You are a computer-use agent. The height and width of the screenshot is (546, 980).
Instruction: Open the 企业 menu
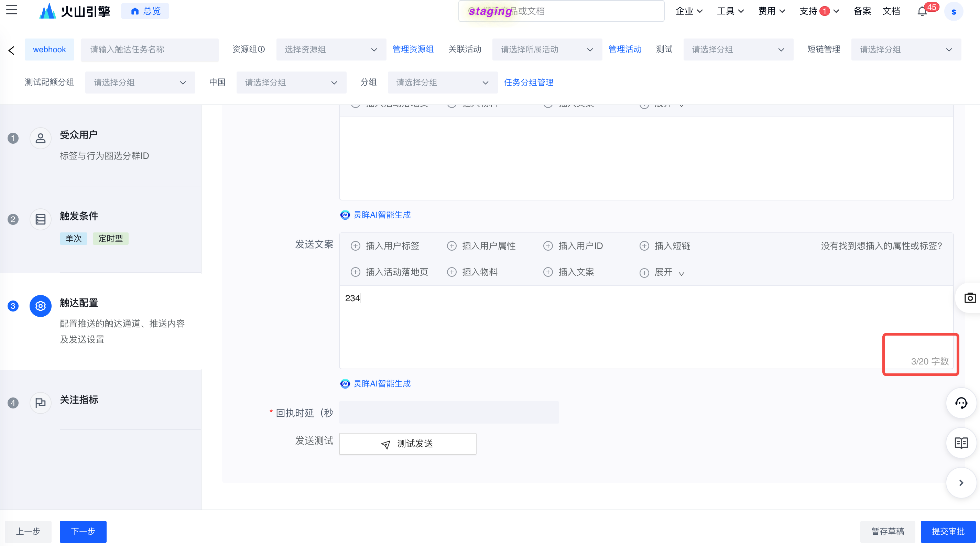click(689, 11)
